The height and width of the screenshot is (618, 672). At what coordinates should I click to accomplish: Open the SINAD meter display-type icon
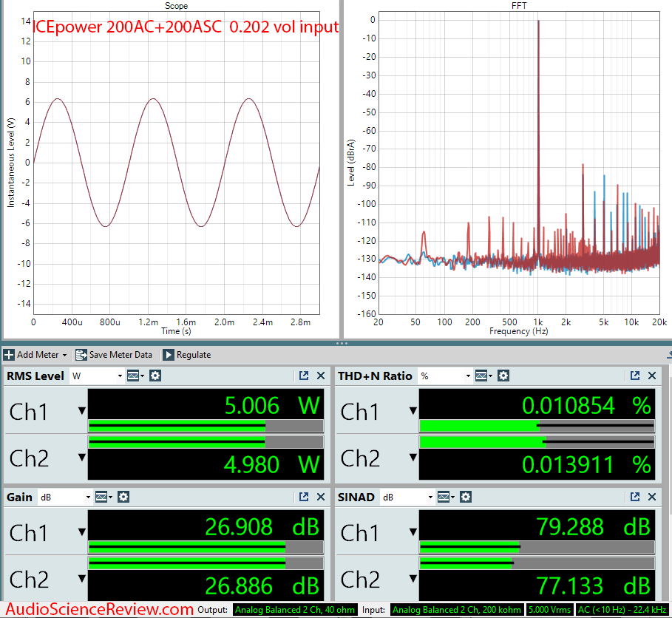[x=446, y=498]
